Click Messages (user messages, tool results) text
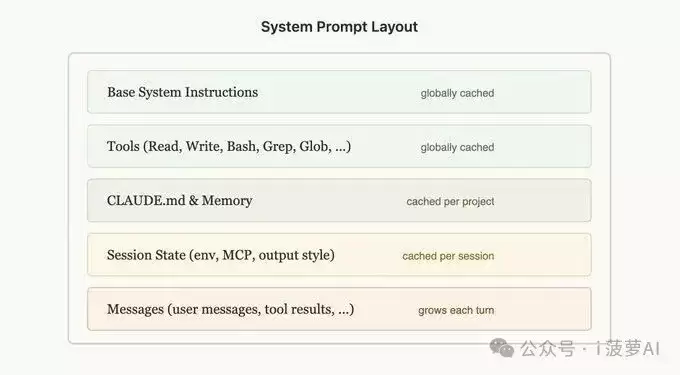 tap(231, 310)
